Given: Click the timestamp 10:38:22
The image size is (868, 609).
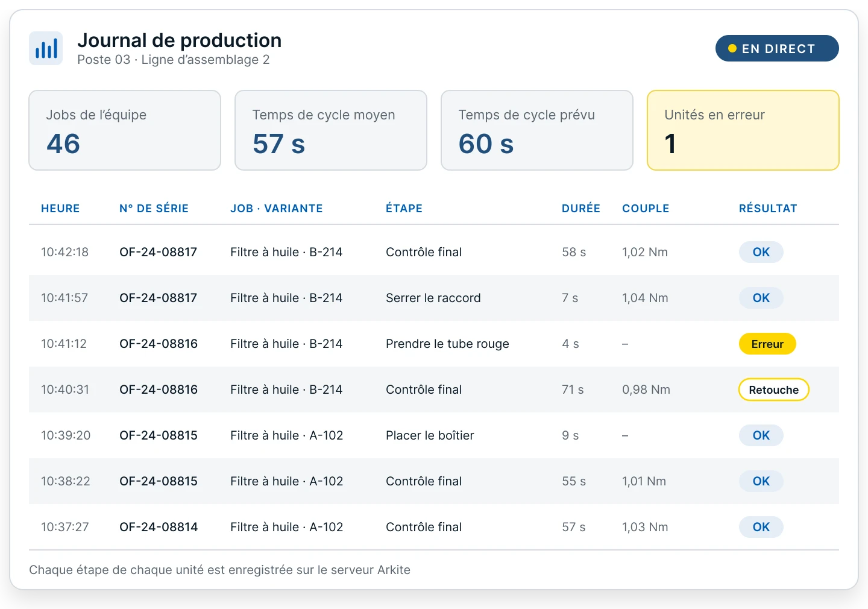Looking at the screenshot, I should coord(66,481).
